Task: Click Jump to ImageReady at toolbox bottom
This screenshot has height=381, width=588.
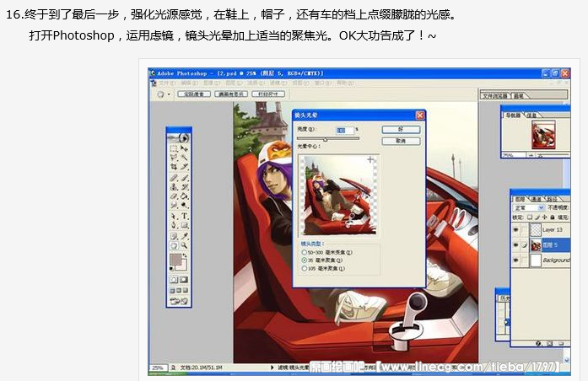Action: coord(179,301)
